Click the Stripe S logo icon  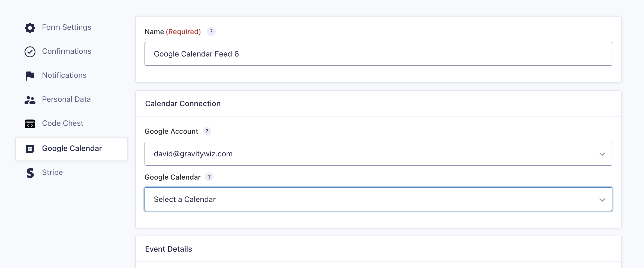click(30, 173)
